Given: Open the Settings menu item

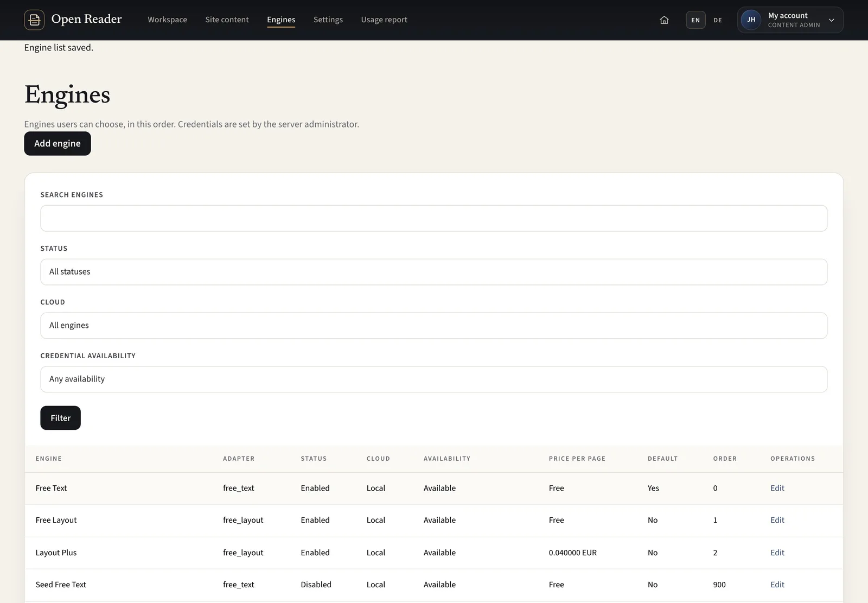Looking at the screenshot, I should (328, 20).
